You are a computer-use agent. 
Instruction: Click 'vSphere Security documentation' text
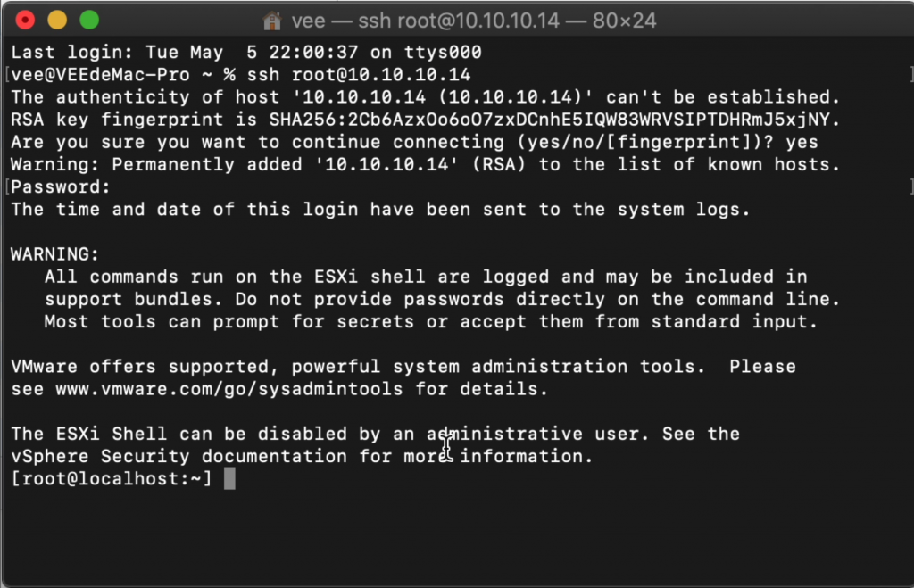179,456
